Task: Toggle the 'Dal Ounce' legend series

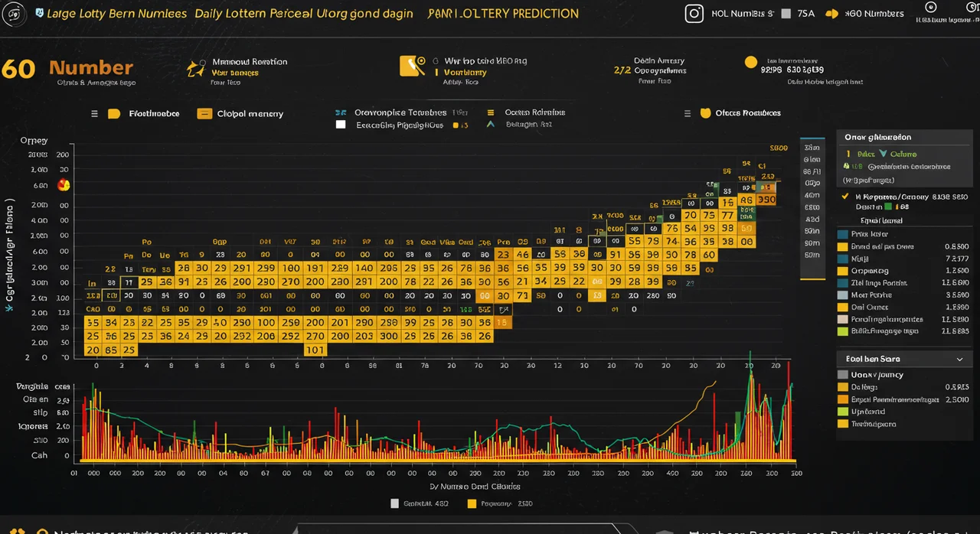Action: pos(843,308)
